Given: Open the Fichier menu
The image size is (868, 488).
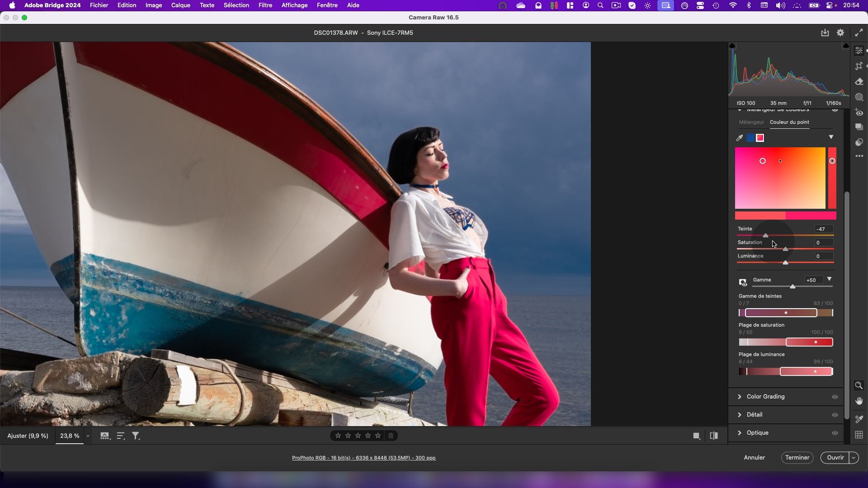Looking at the screenshot, I should click(x=99, y=5).
